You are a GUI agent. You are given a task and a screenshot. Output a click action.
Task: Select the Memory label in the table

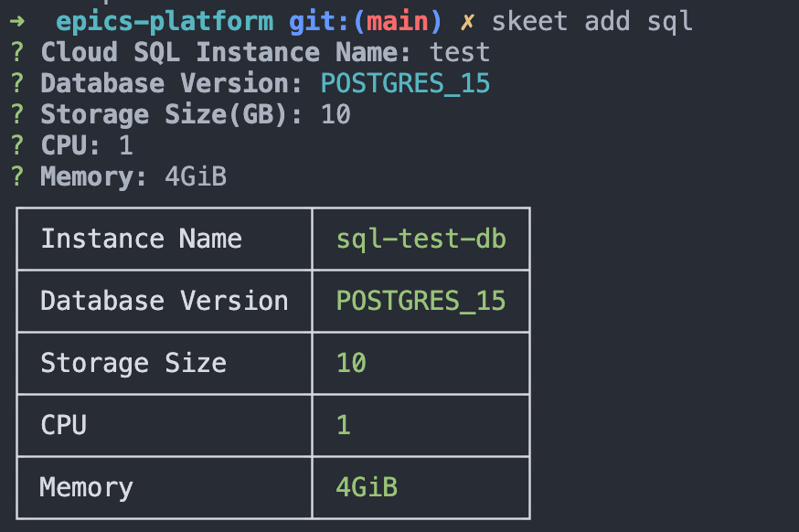tap(87, 487)
